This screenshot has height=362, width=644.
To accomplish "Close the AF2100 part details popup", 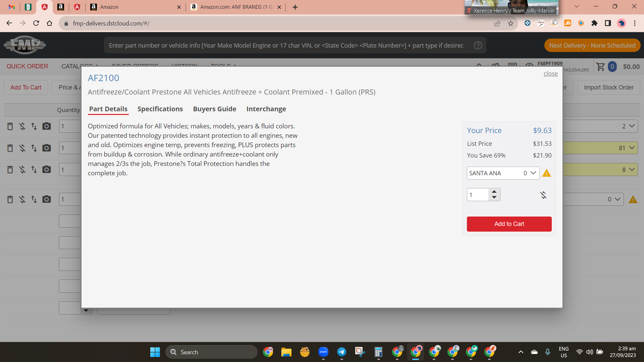I will [550, 74].
